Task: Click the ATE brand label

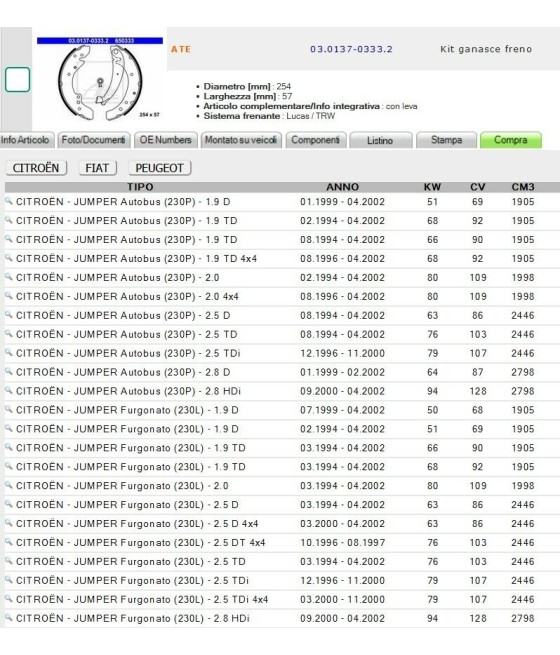Action: point(181,49)
